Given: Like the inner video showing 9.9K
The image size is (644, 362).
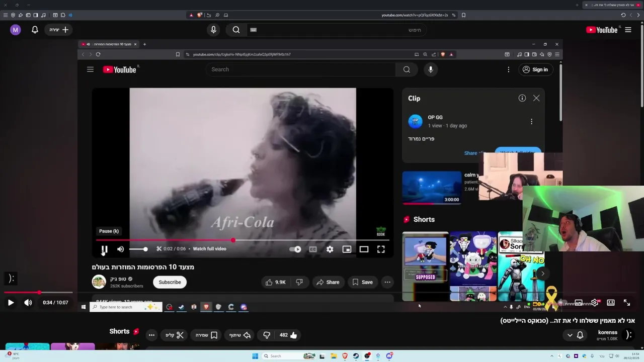Looking at the screenshot, I should (x=276, y=282).
